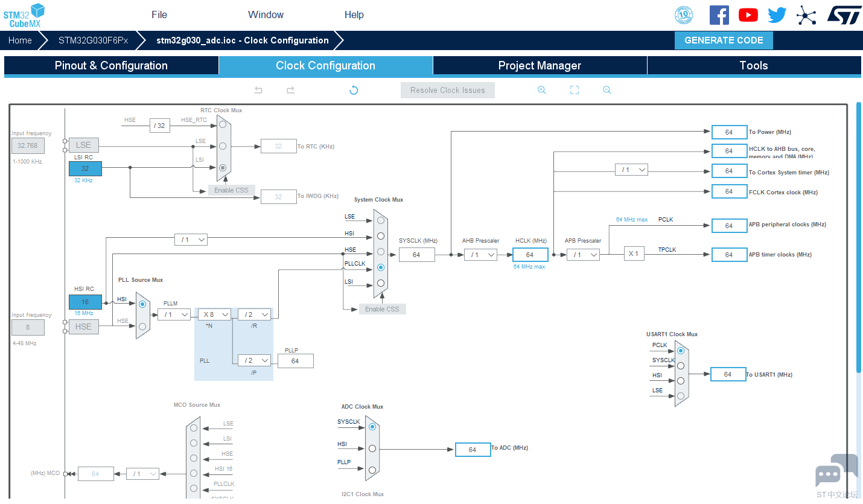
Task: Switch to the Tools tab
Action: click(x=754, y=66)
